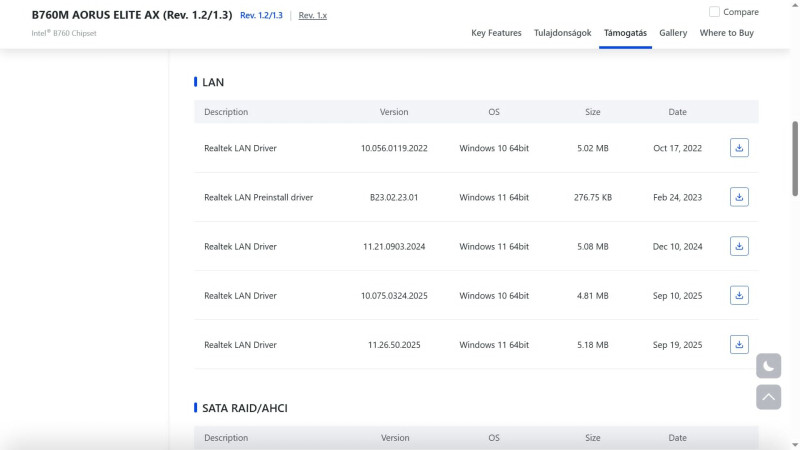Switch to the Tulajdonságok tab
Screen dimensions: 800x450
click(x=563, y=33)
